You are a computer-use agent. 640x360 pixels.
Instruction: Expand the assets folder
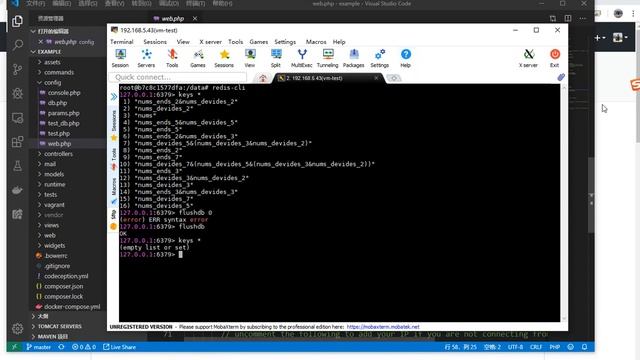[52, 62]
